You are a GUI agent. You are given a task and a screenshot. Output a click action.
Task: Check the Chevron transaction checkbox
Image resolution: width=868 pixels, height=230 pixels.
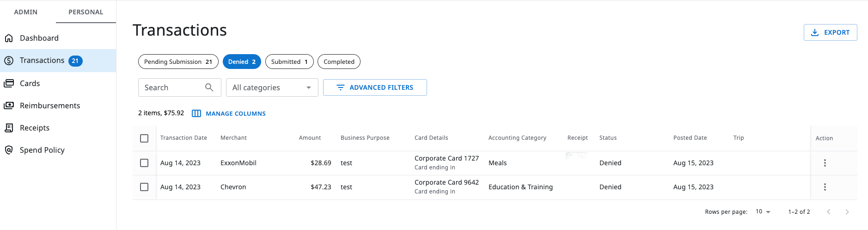coord(144,187)
